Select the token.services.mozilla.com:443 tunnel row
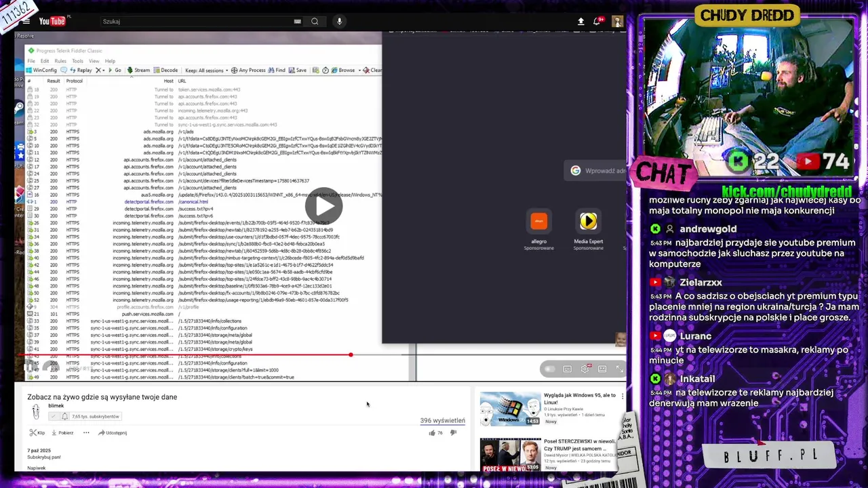Screen dimensions: 868x488 tap(203, 89)
